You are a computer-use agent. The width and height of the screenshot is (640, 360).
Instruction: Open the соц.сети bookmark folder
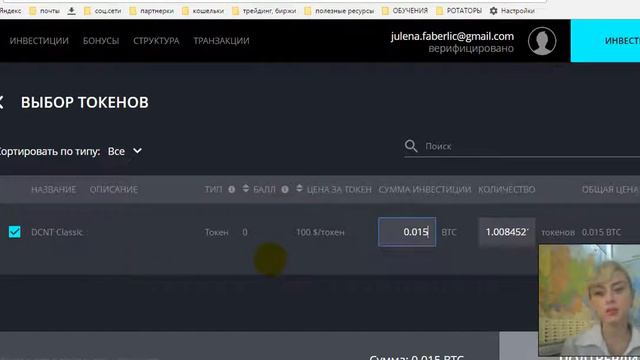coord(102,11)
